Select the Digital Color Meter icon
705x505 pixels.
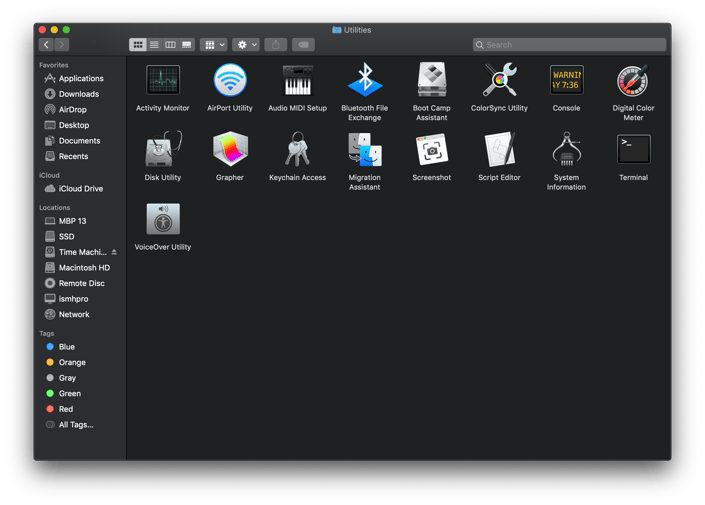click(x=633, y=80)
